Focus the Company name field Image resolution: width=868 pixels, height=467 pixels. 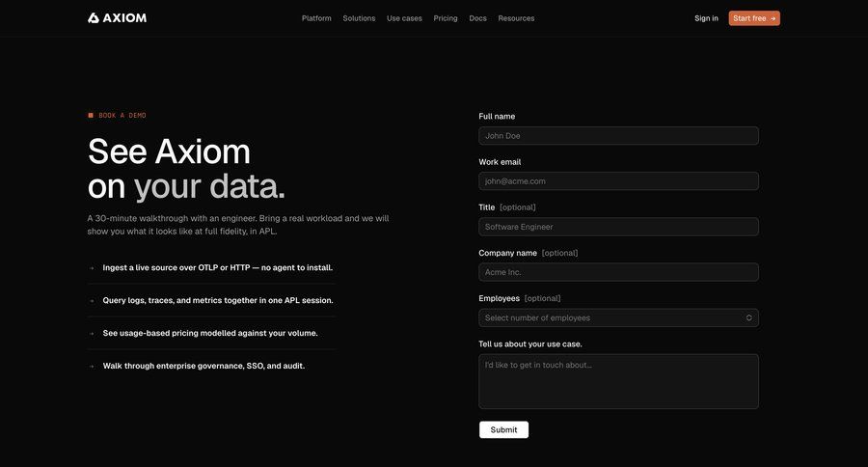click(618, 272)
